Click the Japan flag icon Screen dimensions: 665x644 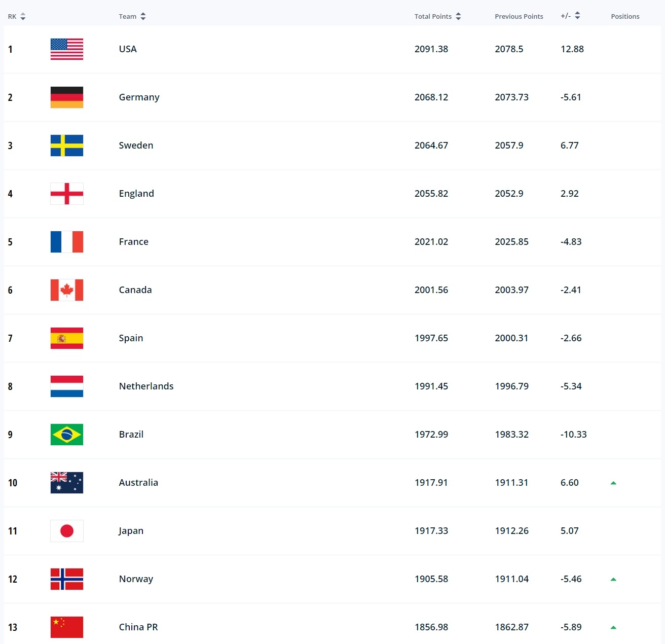[66, 530]
